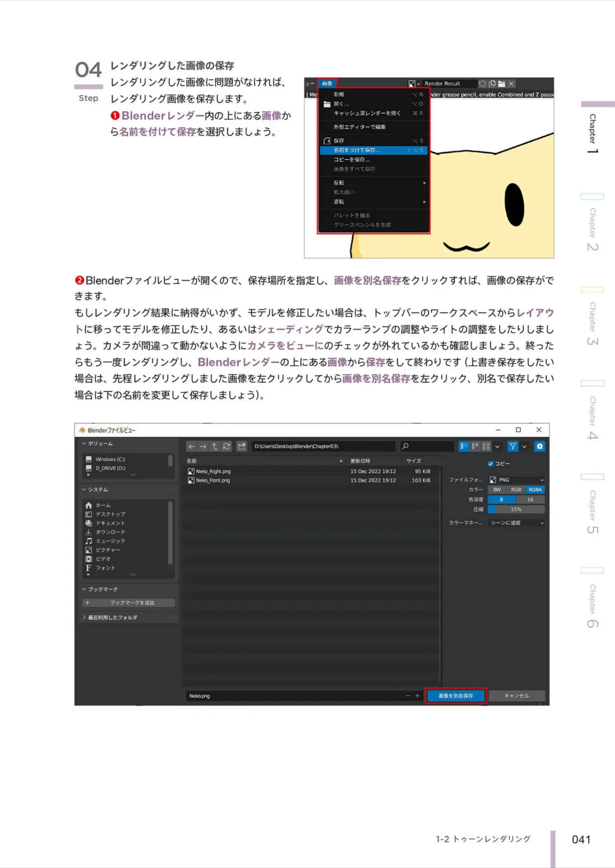Image resolution: width=615 pixels, height=868 pixels.
Task: Choose 保存 in the image menu
Action: 373,141
